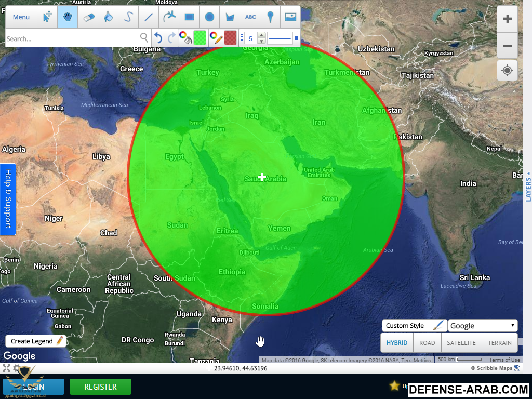Image resolution: width=532 pixels, height=399 pixels.
Task: Select the circle drawing tool
Action: point(209,17)
